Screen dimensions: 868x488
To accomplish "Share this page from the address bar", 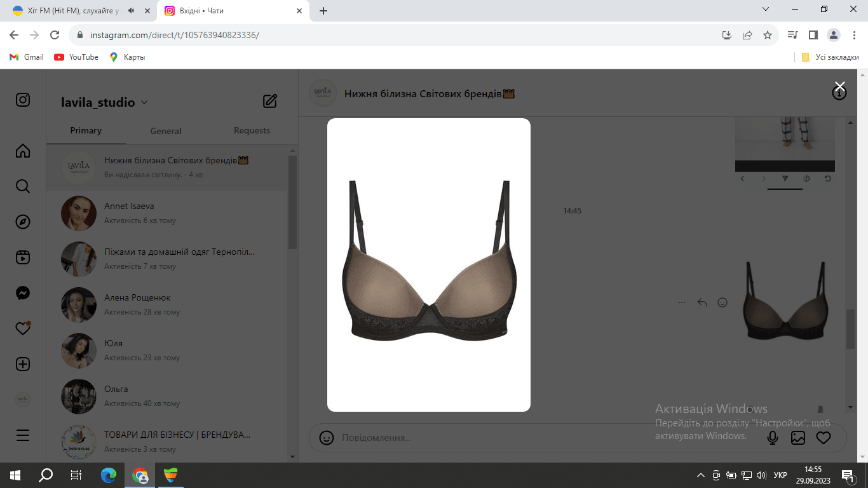I will click(x=747, y=35).
